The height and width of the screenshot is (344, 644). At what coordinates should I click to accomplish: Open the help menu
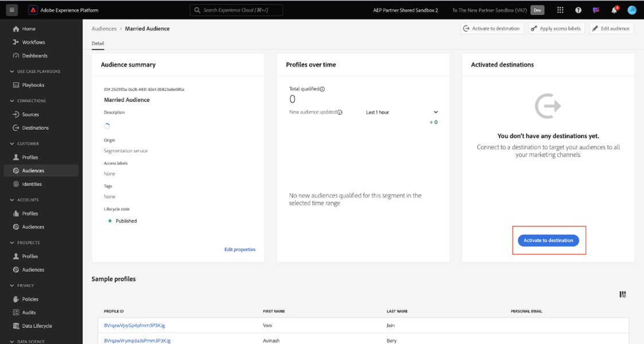coord(578,9)
